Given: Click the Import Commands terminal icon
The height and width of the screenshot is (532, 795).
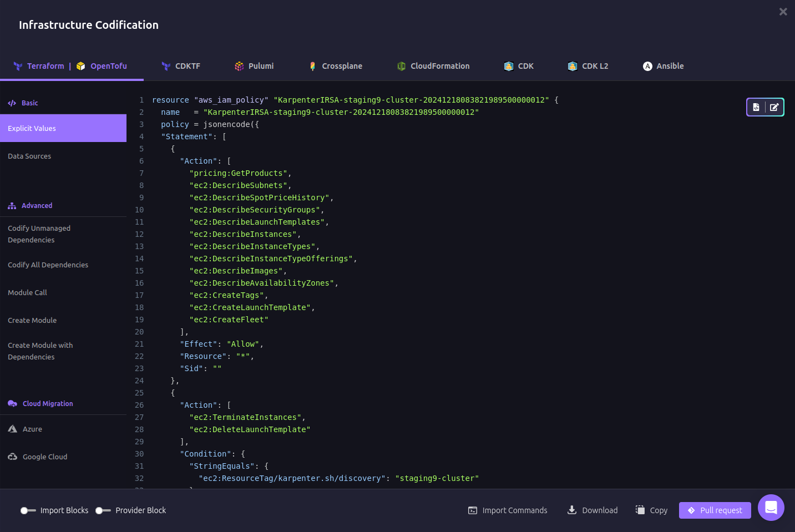Looking at the screenshot, I should tap(473, 510).
